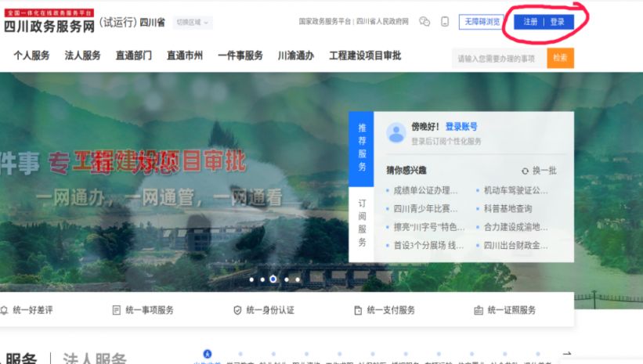Click the 注册 register link
Viewport: 643px width, 364px height.
click(530, 22)
